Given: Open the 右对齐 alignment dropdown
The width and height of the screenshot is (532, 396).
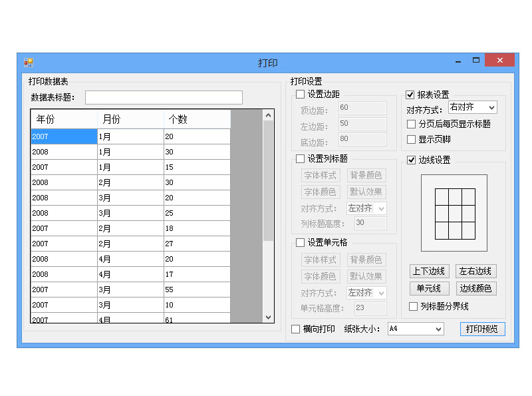Looking at the screenshot, I should point(473,107).
